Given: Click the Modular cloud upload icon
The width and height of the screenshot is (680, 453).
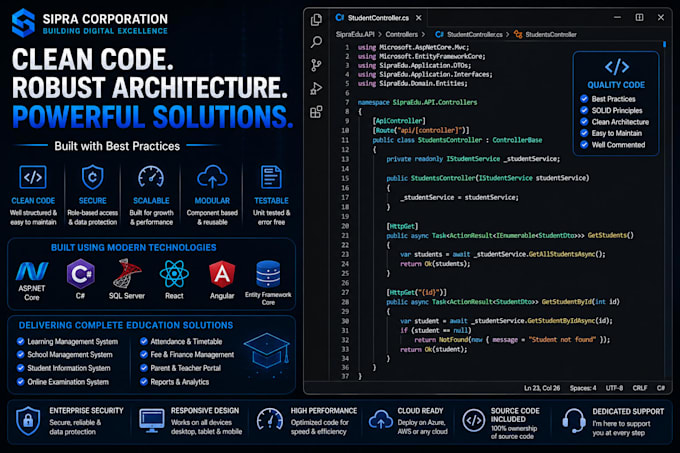Looking at the screenshot, I should click(x=212, y=176).
